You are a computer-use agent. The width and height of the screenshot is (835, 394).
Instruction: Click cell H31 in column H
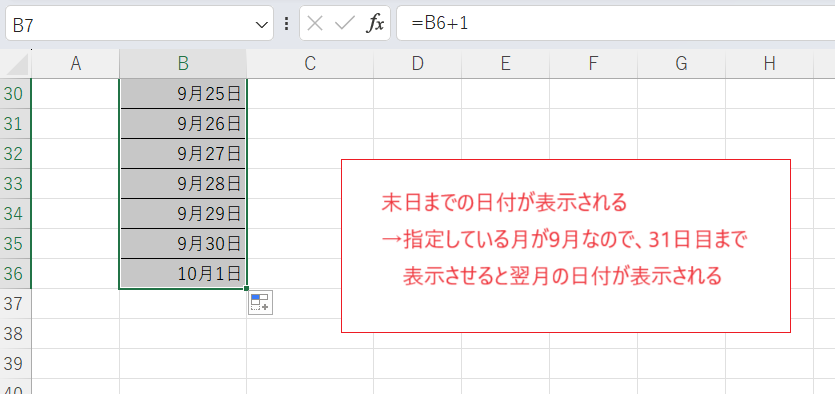(x=769, y=124)
